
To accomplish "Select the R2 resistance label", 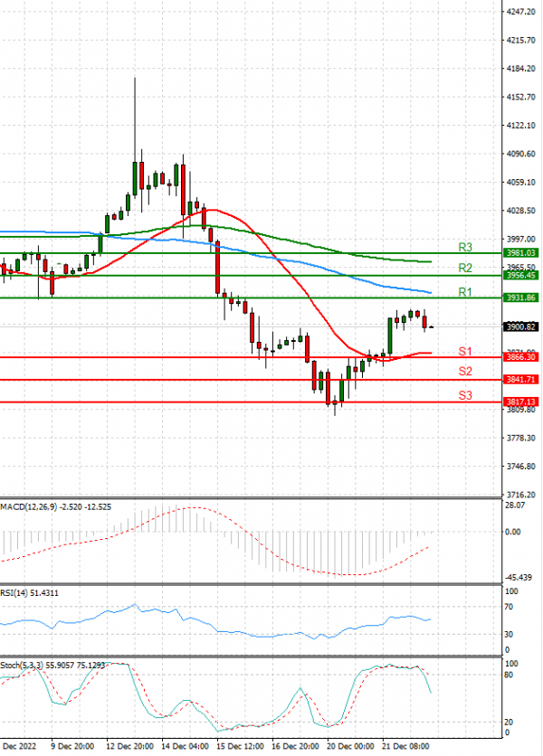I will (x=465, y=269).
